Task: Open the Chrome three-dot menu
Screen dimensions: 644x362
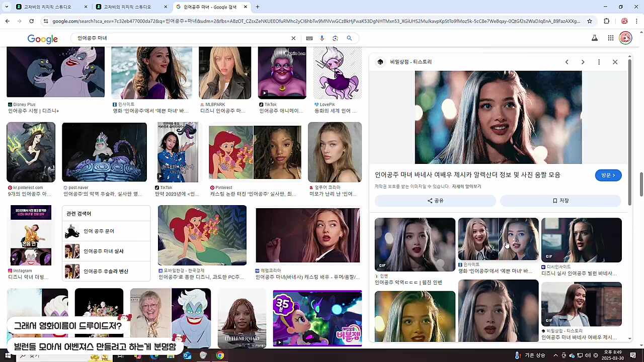Action: (x=636, y=21)
